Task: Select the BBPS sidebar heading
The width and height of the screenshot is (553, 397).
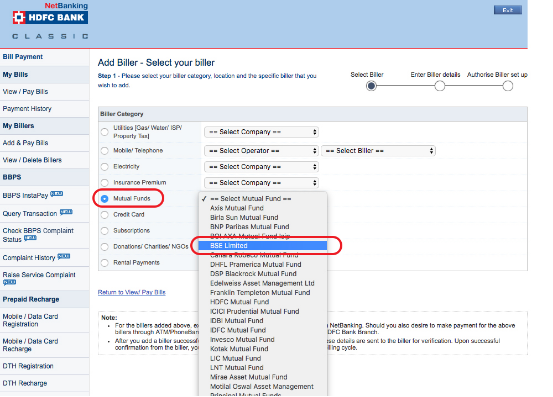Action: coord(12,177)
